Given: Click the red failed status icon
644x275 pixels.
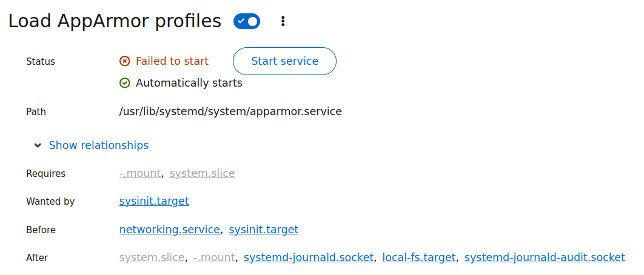Looking at the screenshot, I should coord(125,61).
